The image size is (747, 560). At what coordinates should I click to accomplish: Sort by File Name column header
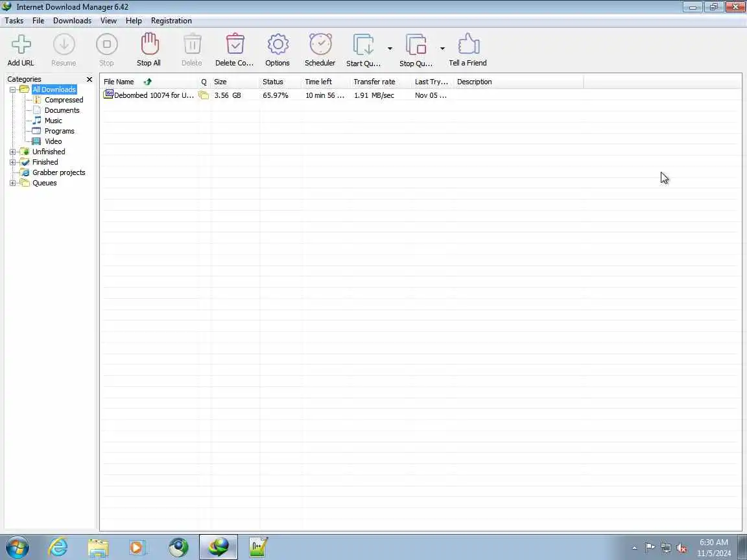pos(148,82)
